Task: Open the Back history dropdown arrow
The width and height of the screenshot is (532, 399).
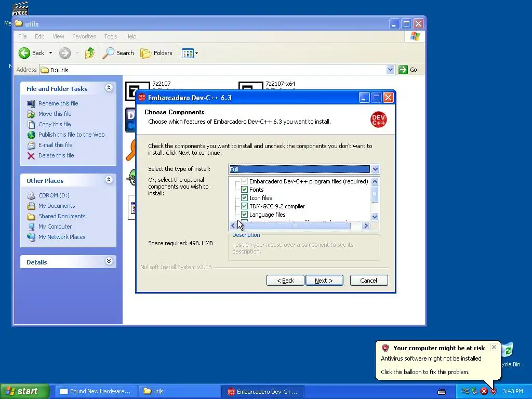Action: point(50,53)
